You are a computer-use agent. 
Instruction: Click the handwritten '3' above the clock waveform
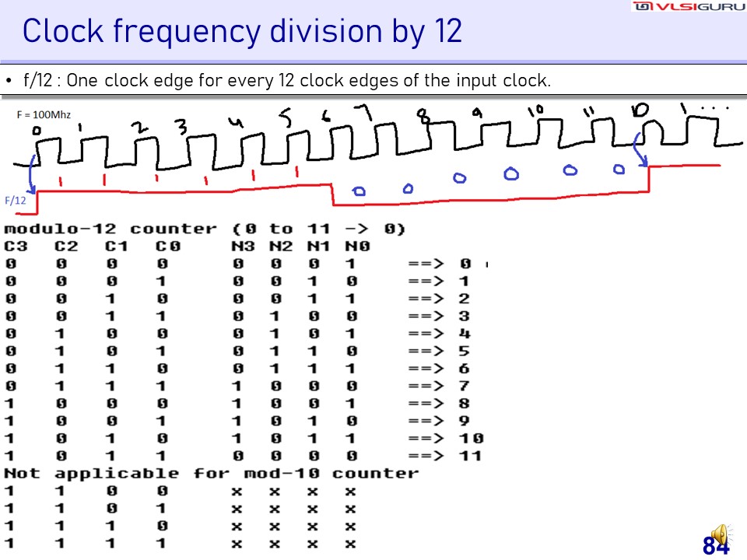pyautogui.click(x=181, y=127)
